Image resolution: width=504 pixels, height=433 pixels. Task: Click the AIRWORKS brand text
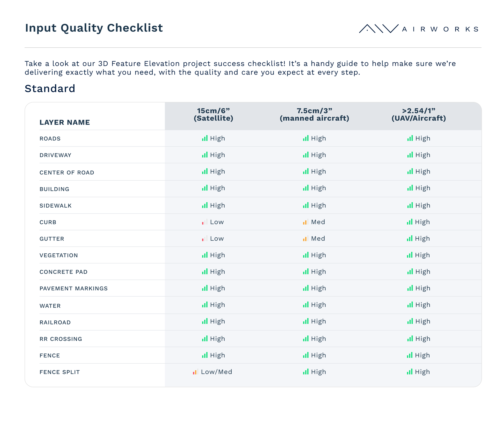click(x=440, y=29)
